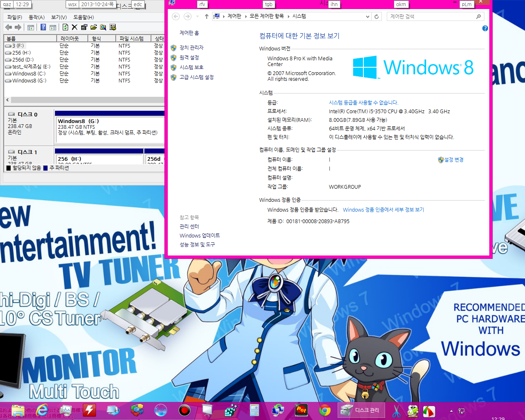
Task: Toggle the action pane icon in Disk Management
Action: (x=53, y=27)
